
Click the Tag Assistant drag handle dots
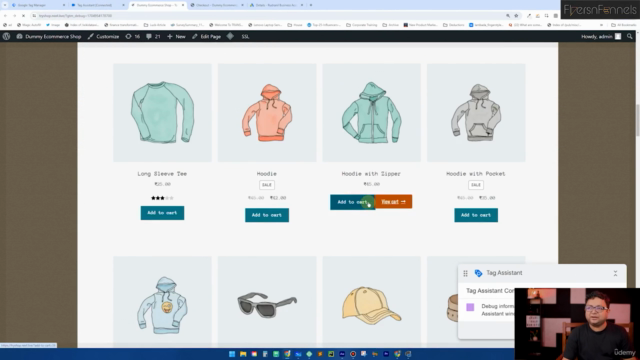(465, 273)
